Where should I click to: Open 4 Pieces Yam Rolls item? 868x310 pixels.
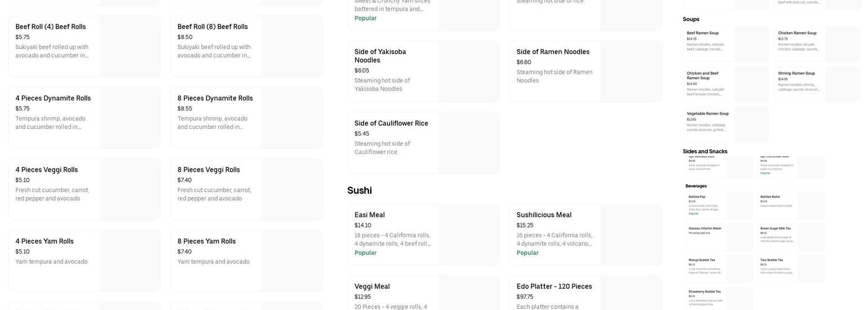pyautogui.click(x=84, y=260)
